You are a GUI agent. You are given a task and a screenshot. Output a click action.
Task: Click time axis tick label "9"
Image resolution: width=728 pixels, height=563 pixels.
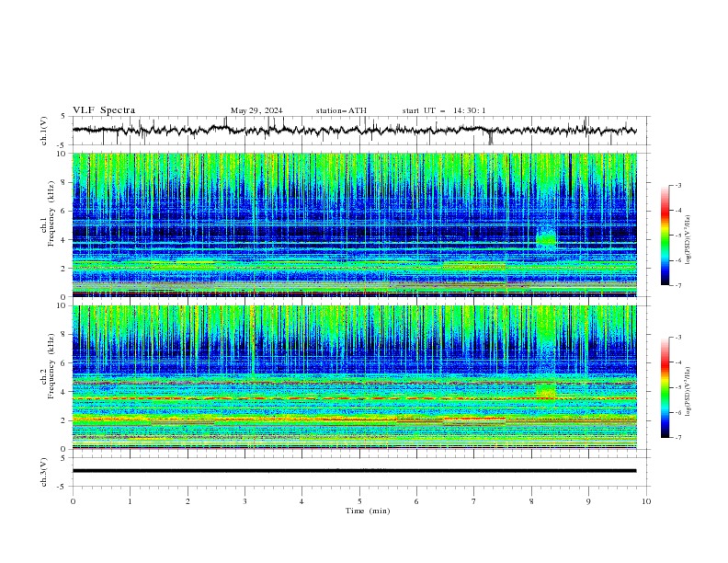click(588, 501)
